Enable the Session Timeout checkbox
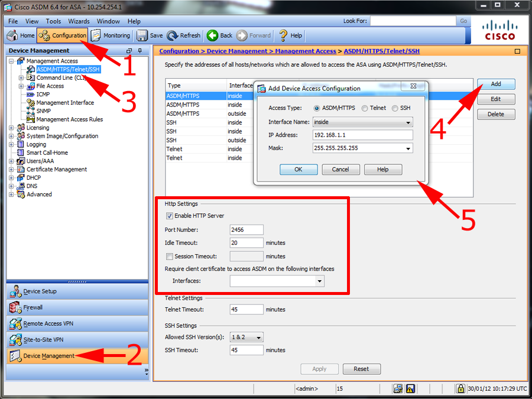Screen dimensions: 532x399 169,257
